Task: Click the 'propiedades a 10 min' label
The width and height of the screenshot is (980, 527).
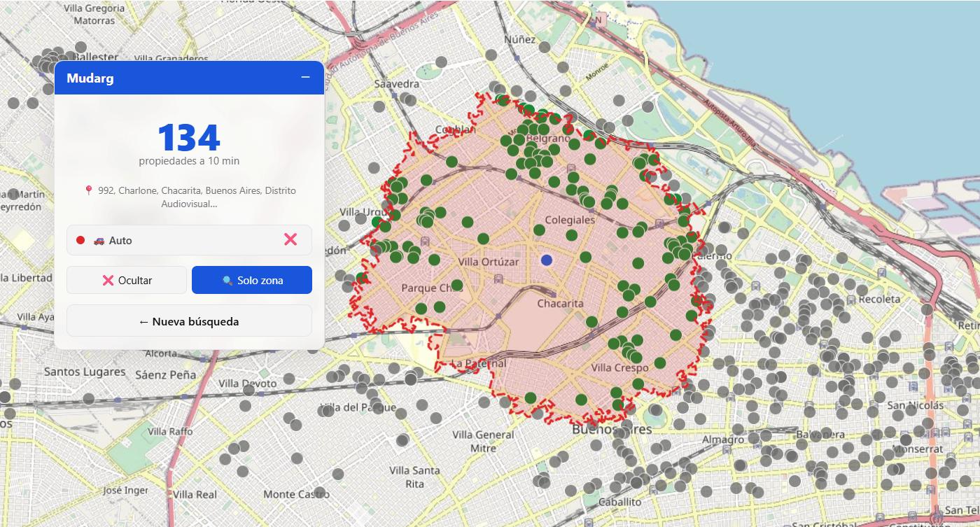Action: pos(189,161)
